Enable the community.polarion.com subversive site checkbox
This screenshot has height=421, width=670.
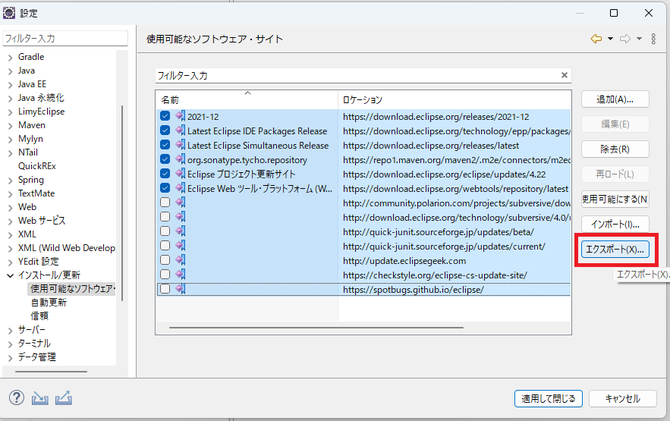[165, 202]
